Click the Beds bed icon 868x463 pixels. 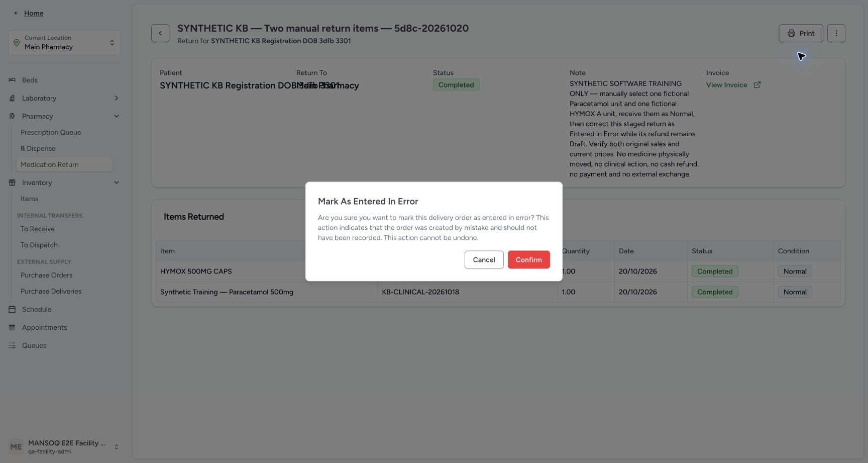tap(12, 80)
